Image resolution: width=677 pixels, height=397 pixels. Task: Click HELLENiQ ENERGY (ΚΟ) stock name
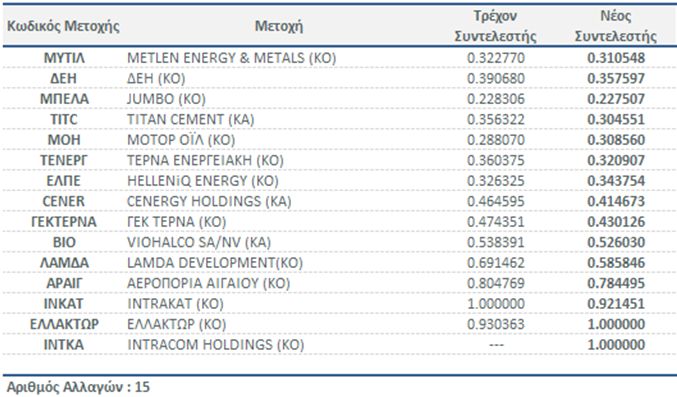202,181
